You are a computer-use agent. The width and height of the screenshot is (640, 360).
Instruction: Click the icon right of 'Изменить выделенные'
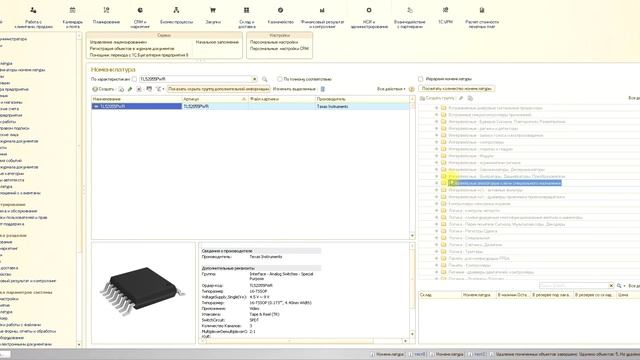(323, 89)
